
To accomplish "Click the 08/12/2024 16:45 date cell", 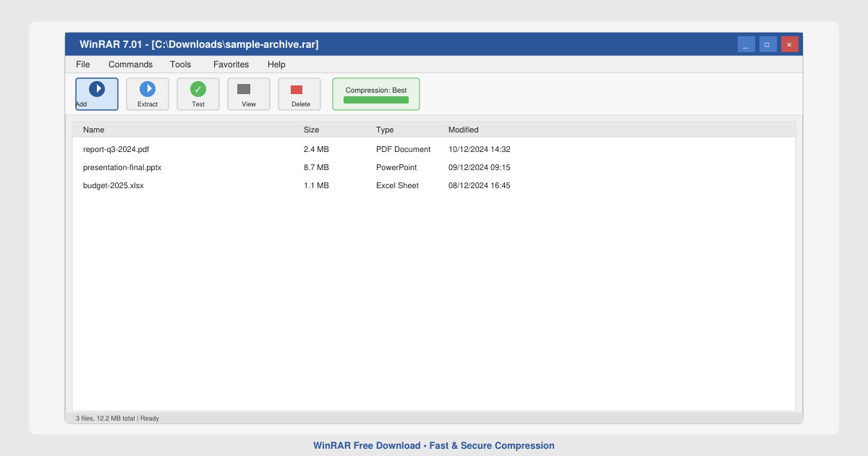I will (x=480, y=185).
